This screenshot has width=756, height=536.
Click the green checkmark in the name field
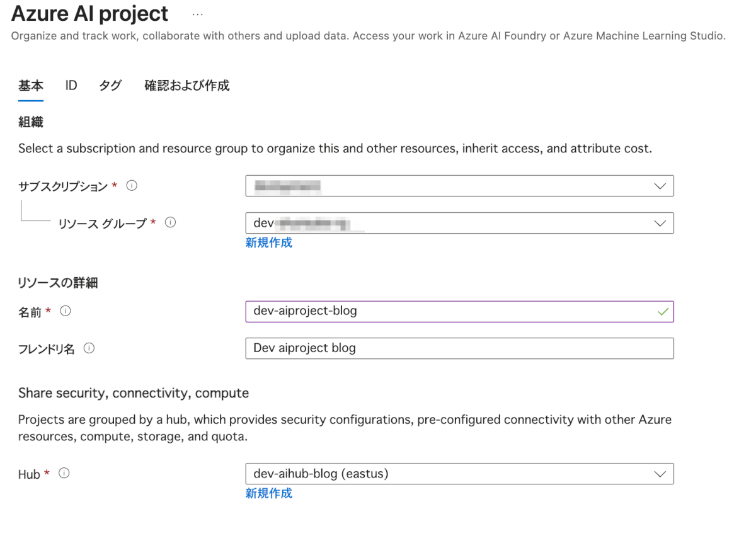point(662,311)
